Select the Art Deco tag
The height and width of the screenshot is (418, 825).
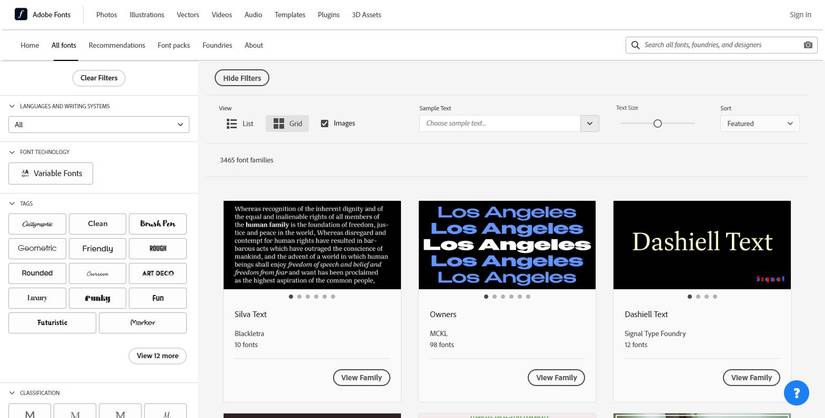(158, 273)
